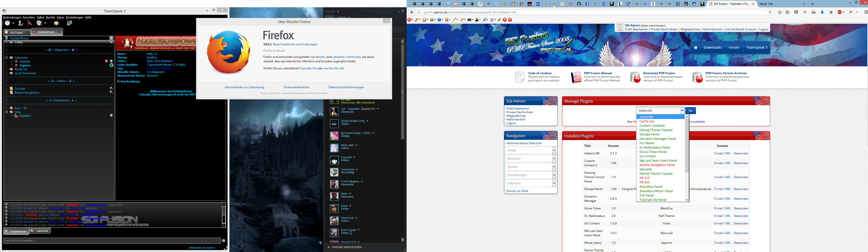Select Besprechungsraum channel
The width and height of the screenshot is (868, 252).
click(x=27, y=92)
